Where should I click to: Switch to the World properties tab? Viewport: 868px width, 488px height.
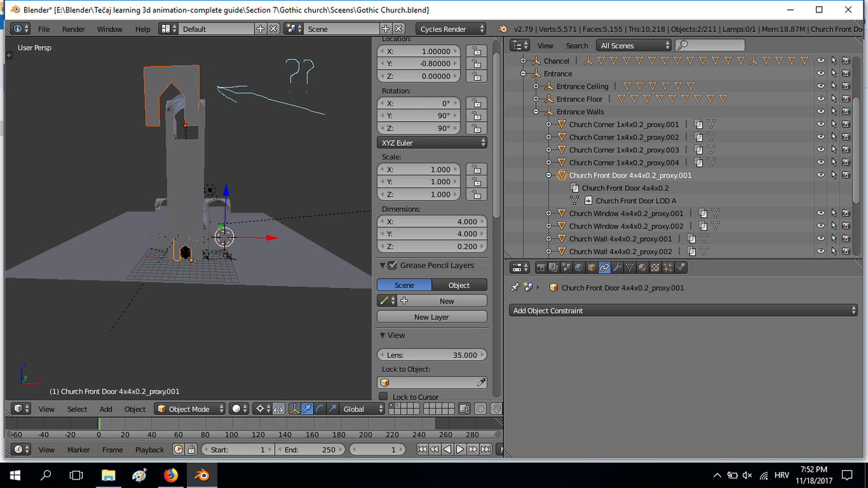pos(579,268)
